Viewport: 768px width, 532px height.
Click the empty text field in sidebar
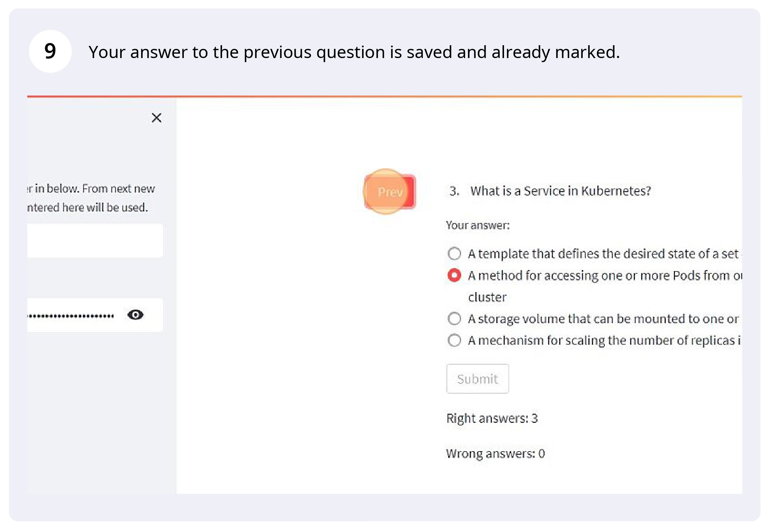coord(95,241)
